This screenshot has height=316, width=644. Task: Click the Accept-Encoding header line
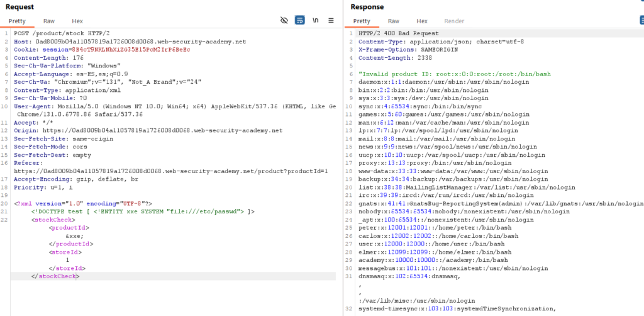(x=75, y=179)
